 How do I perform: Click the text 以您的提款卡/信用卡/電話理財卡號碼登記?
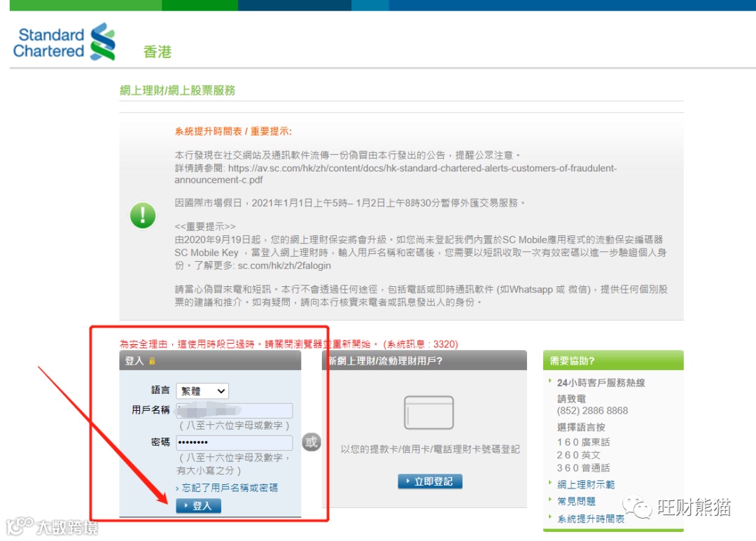click(430, 449)
